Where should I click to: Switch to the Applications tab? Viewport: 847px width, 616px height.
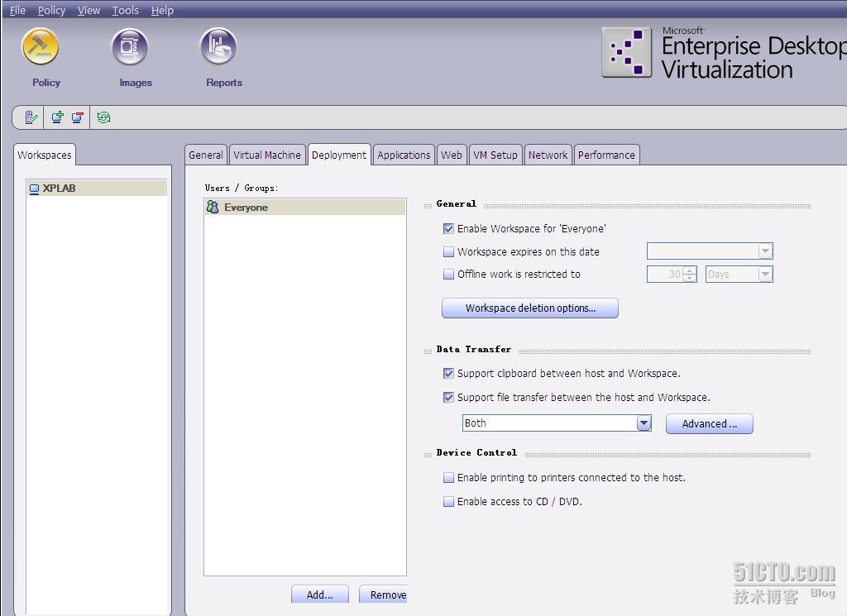click(x=404, y=155)
